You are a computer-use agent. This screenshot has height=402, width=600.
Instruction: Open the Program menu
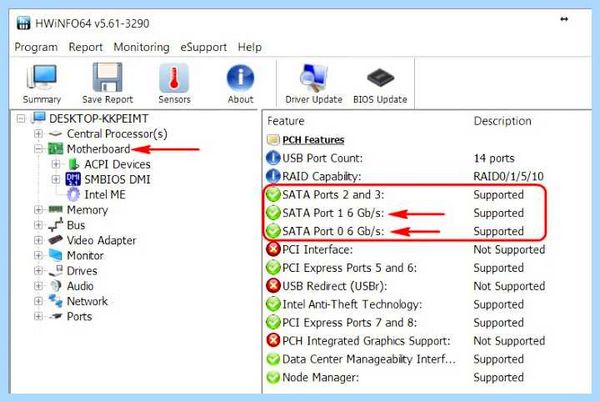36,47
